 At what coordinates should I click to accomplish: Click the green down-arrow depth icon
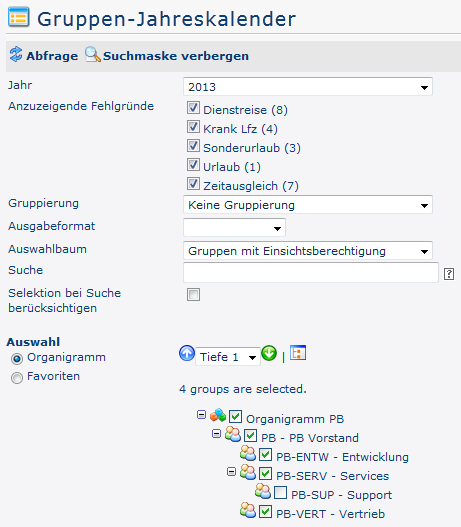coord(269,353)
